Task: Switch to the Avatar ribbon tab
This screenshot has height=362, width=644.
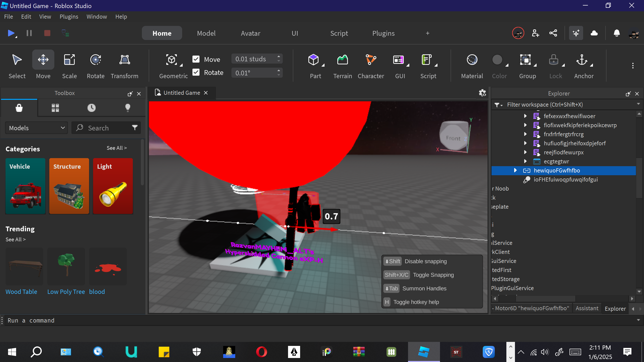Action: [250, 33]
